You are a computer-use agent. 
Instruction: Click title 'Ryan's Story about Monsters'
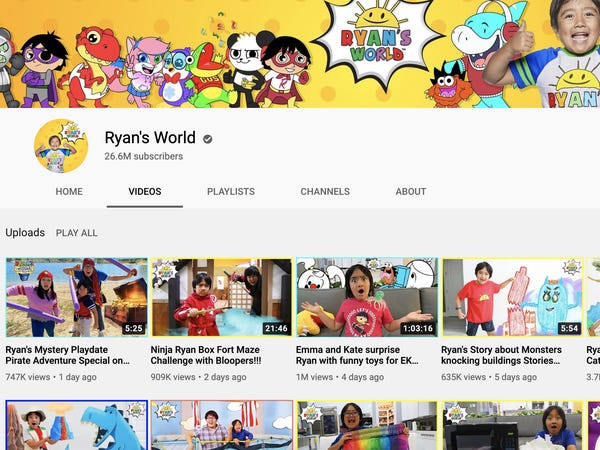coord(501,355)
